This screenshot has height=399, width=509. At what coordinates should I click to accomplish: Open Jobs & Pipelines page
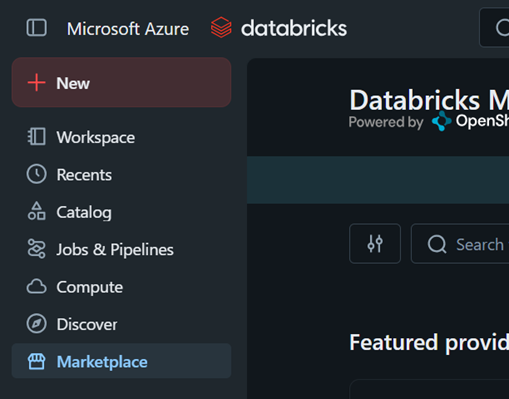[x=121, y=249]
